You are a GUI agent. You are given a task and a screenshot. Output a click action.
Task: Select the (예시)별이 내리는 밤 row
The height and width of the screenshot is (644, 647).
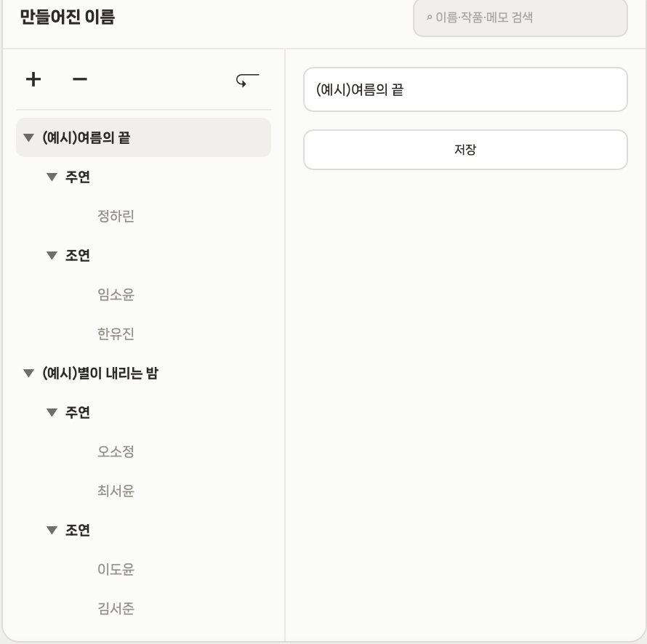[x=143, y=373]
